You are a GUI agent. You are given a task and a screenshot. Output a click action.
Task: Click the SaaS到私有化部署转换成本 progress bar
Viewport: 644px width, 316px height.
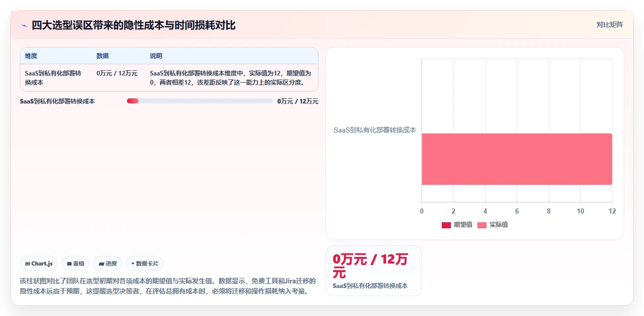pos(200,101)
